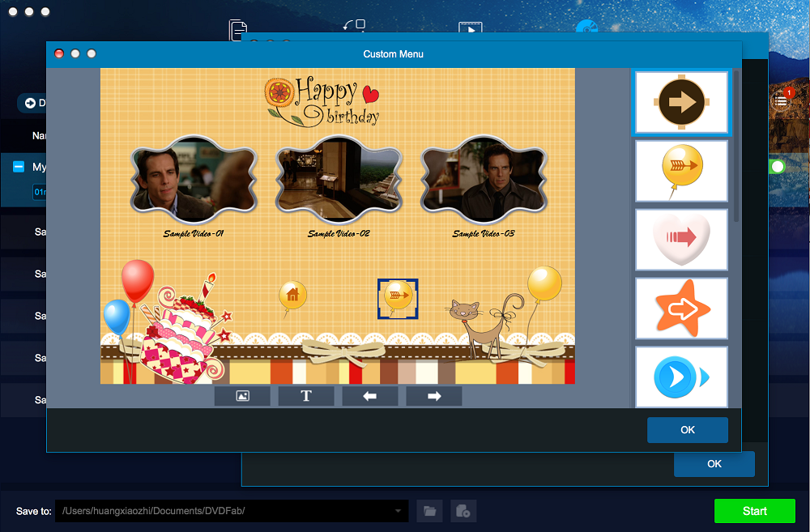Viewport: 810px width, 532px height.
Task: Click the green Start button
Action: pos(754,511)
